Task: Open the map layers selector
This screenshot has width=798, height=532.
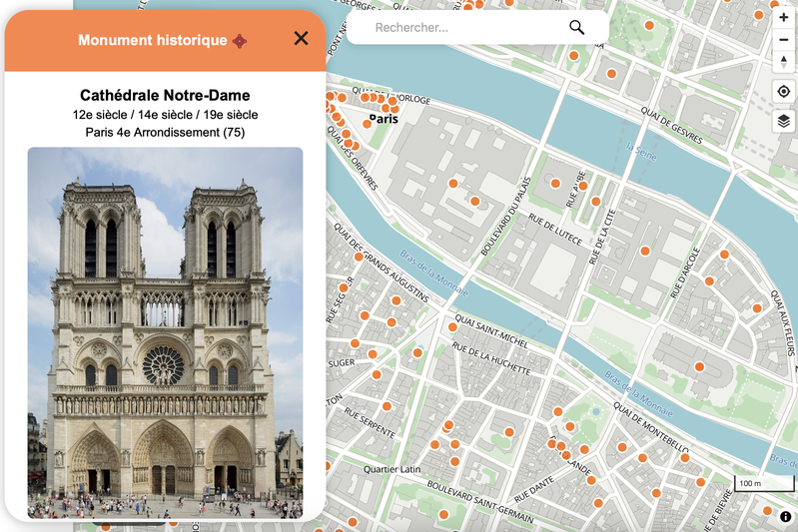Action: pyautogui.click(x=783, y=121)
